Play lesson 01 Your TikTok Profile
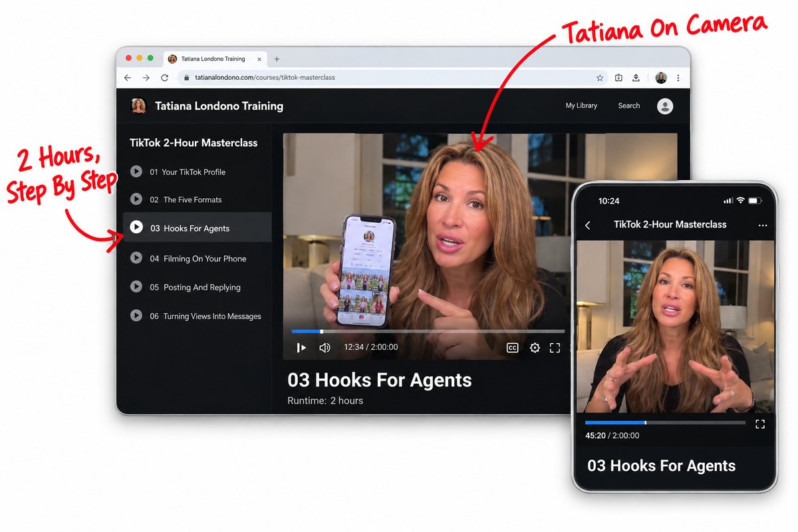This screenshot has height=532, width=798. coord(198,172)
